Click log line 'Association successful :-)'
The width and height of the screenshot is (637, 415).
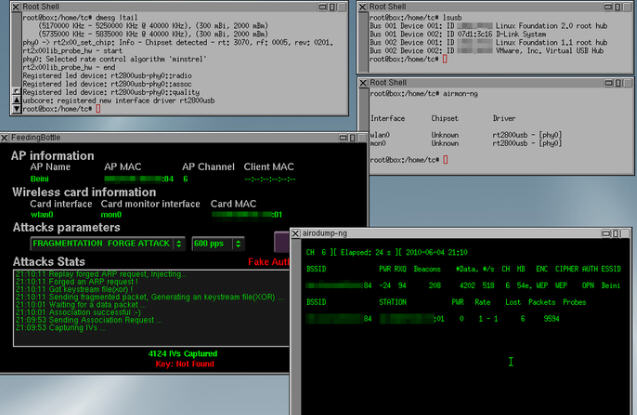click(x=78, y=312)
